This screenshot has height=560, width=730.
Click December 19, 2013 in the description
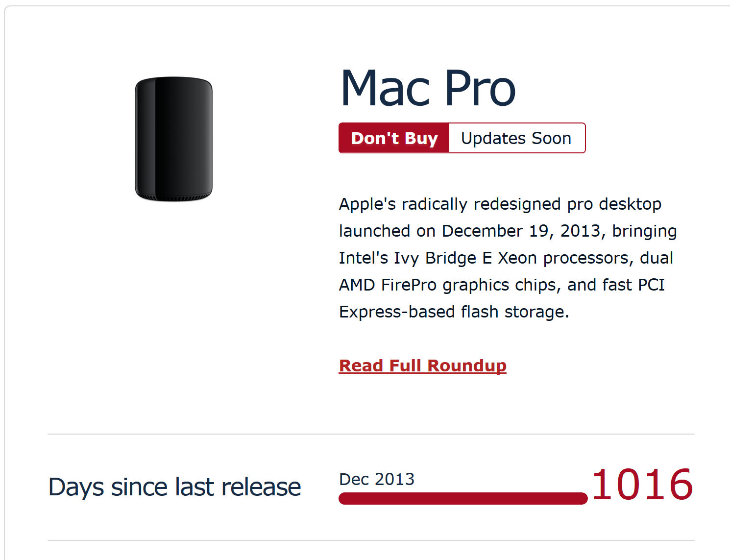click(521, 231)
